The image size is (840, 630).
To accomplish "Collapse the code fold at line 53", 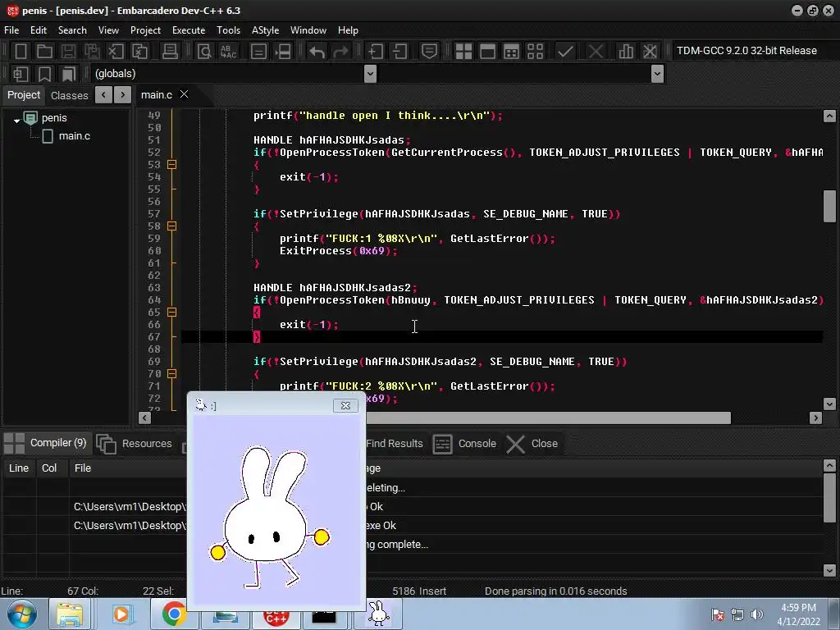I will [x=171, y=165].
